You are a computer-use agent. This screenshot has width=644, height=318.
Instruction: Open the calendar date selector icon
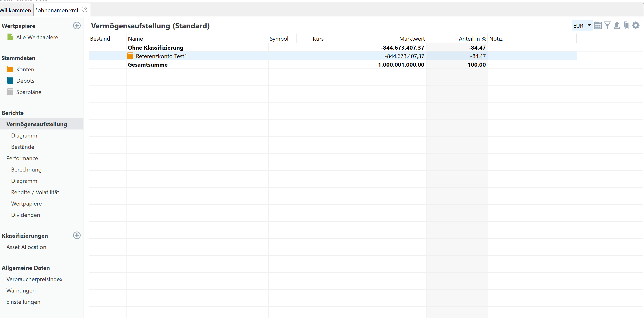point(598,26)
